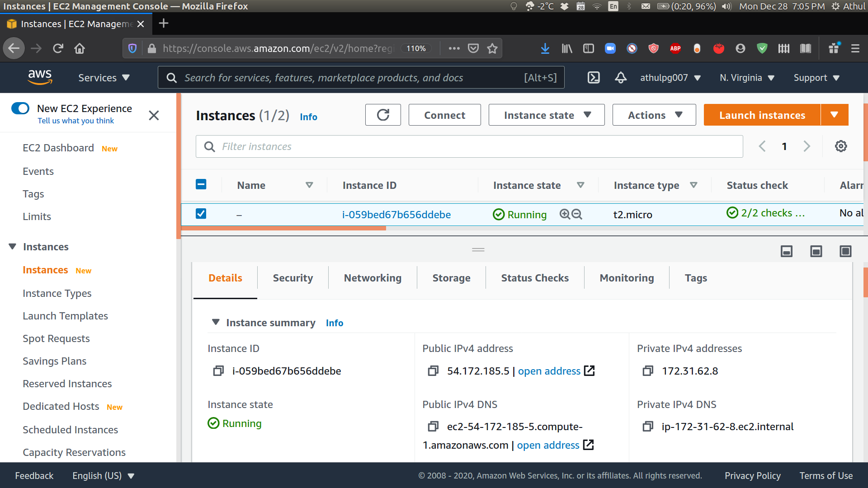Open the Support dropdown
Image resolution: width=868 pixels, height=488 pixels.
(816, 78)
